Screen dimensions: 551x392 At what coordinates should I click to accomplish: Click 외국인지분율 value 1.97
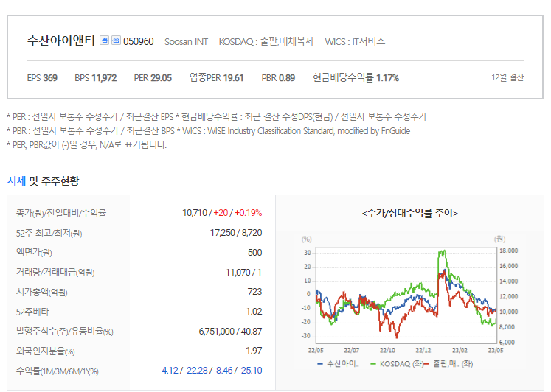click(254, 351)
